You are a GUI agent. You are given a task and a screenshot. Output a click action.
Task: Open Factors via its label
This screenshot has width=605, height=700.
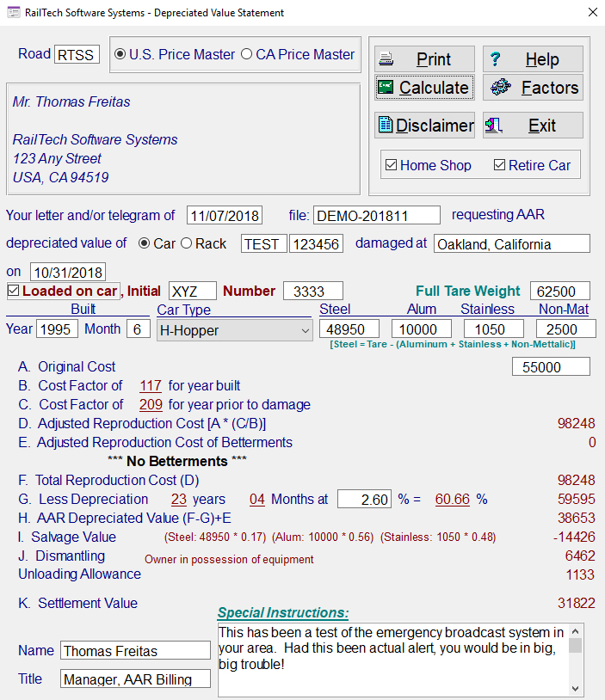(x=550, y=88)
